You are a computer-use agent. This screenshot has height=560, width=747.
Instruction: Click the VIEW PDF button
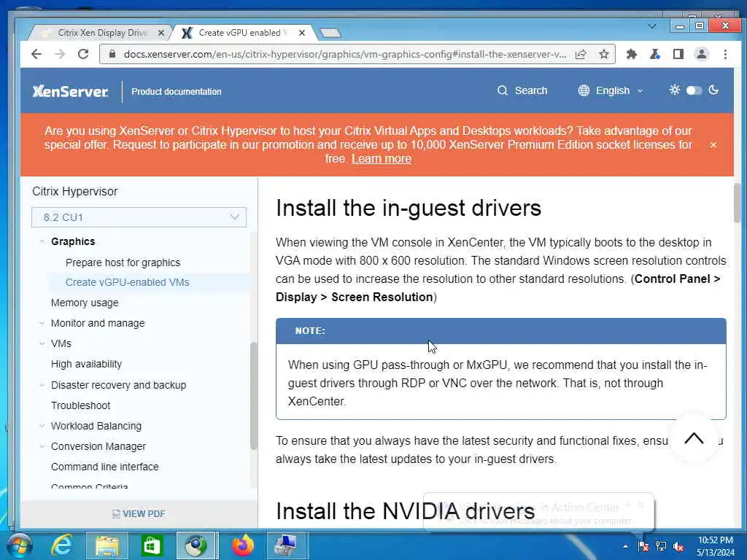click(139, 514)
